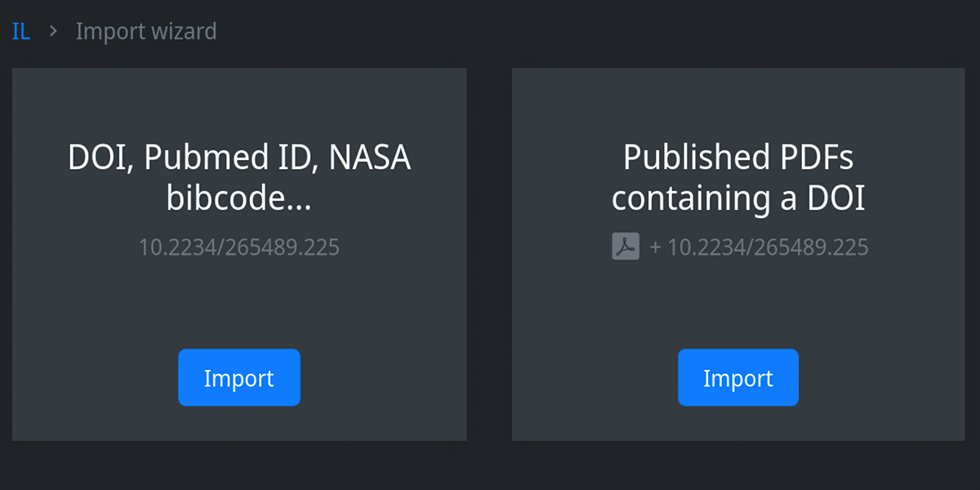Select the Import wizard breadcrumb label
980x490 pixels.
point(146,32)
